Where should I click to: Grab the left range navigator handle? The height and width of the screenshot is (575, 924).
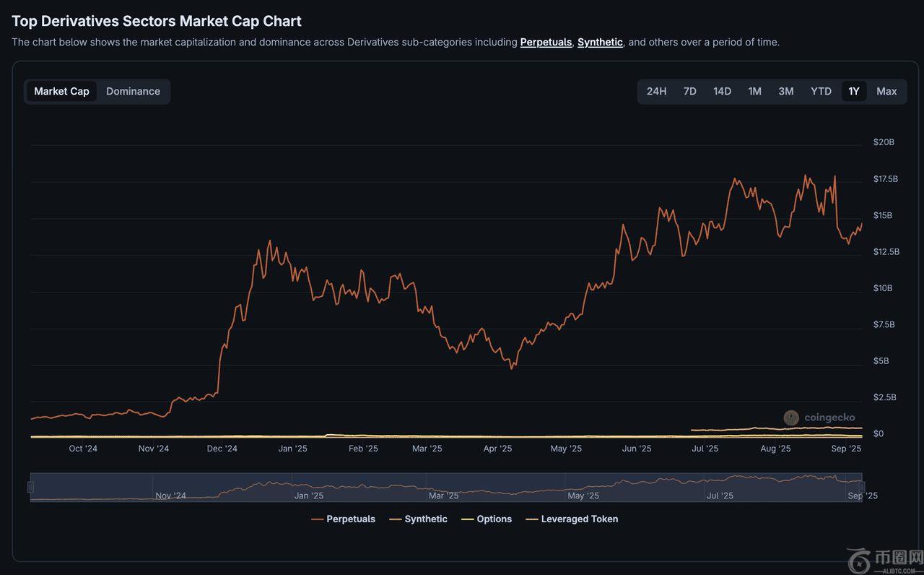[x=30, y=488]
